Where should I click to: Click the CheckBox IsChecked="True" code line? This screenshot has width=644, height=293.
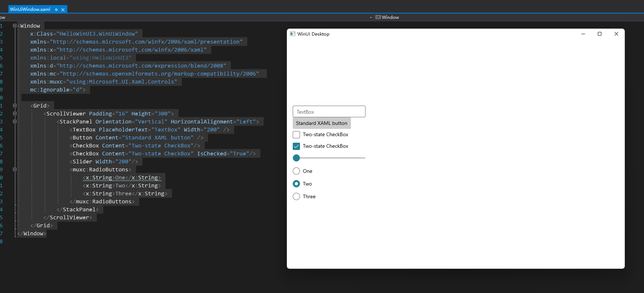click(x=163, y=154)
